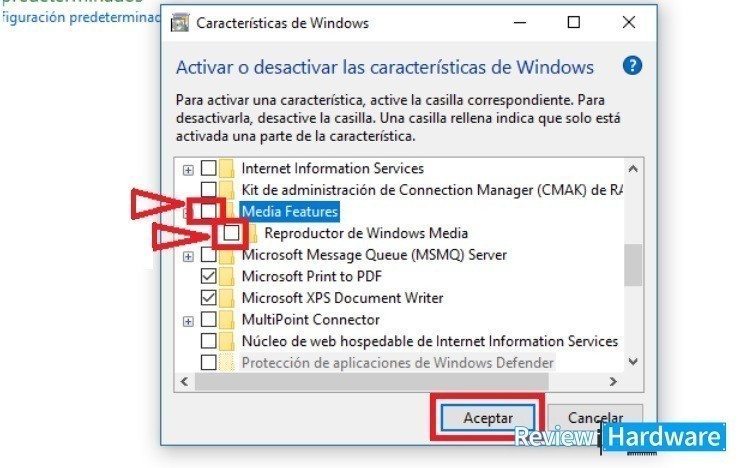The height and width of the screenshot is (468, 739).
Task: Enable the Media Features checkbox
Action: (x=208, y=211)
